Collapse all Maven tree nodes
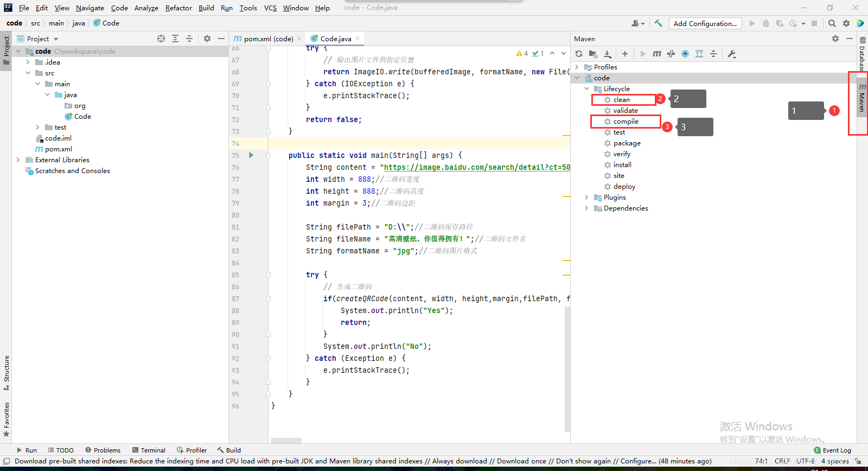The height and width of the screenshot is (471, 868). tap(713, 54)
